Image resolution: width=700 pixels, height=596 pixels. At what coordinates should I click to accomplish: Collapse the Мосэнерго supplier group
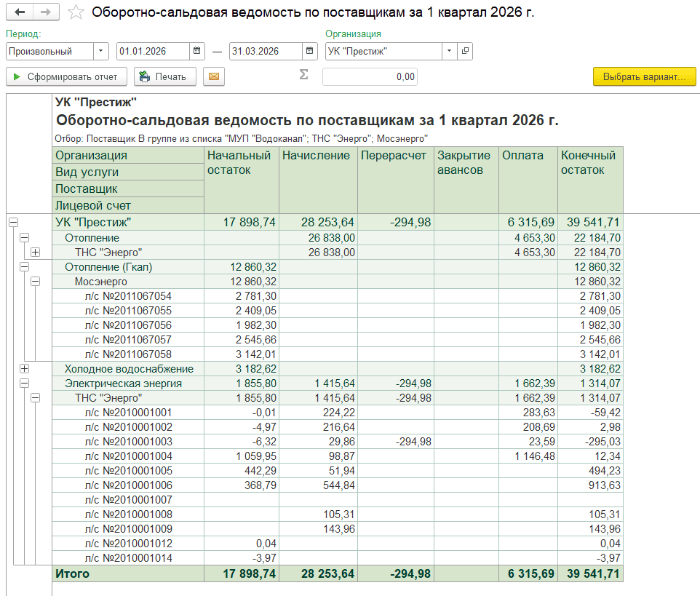coord(35,282)
